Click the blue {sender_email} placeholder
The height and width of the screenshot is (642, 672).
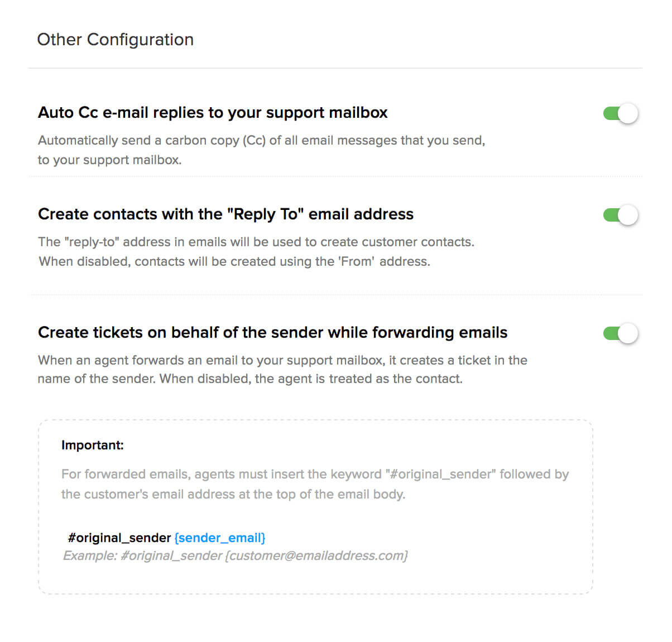coord(219,538)
